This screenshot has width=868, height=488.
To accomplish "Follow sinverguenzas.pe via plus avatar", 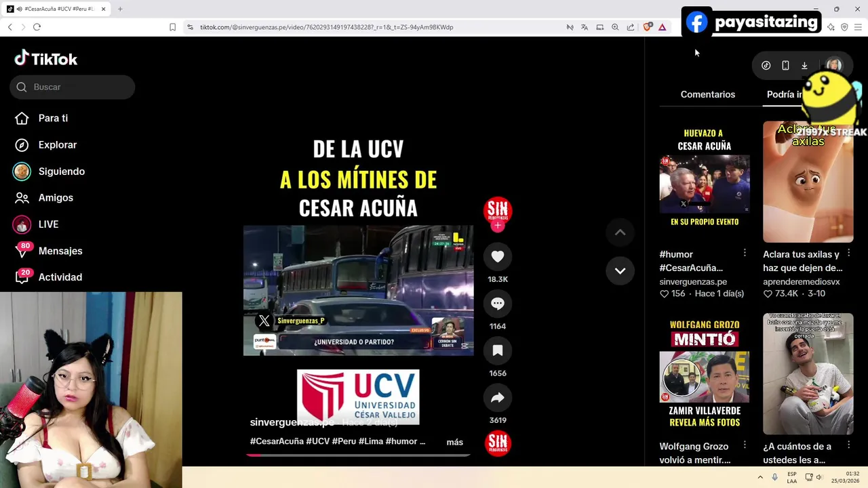I will point(498,226).
